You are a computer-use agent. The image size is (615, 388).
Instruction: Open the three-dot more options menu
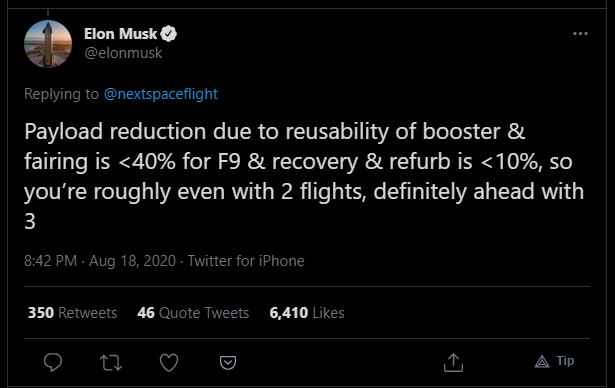[580, 34]
